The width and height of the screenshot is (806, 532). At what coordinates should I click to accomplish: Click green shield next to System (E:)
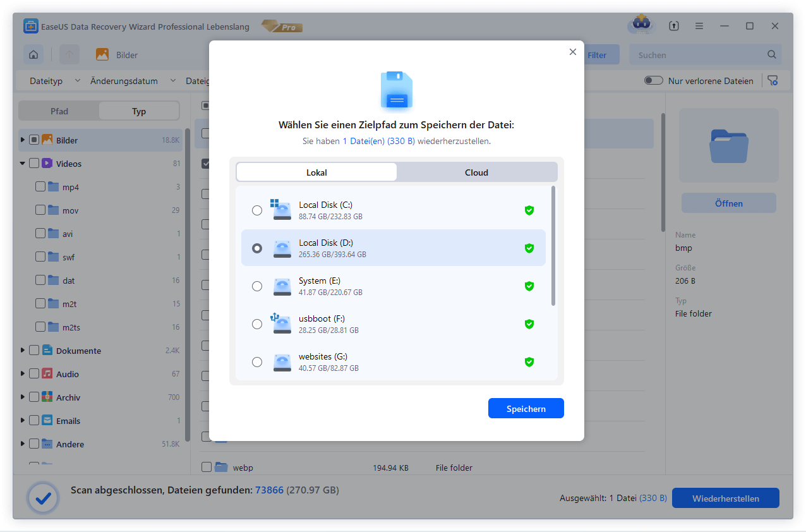pyautogui.click(x=529, y=286)
